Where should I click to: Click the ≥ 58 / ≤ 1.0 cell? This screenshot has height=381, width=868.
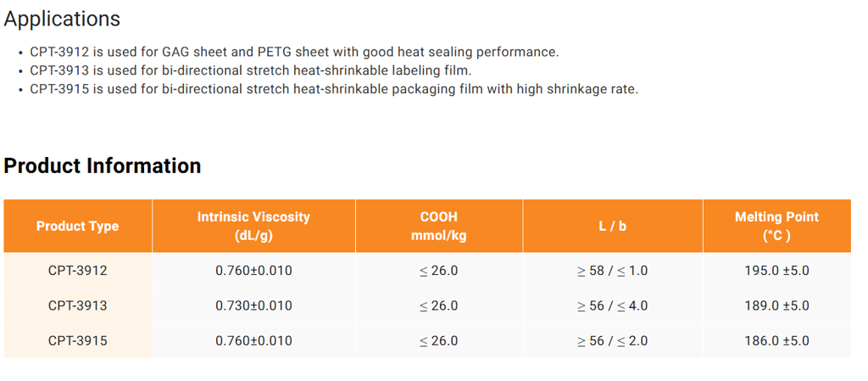click(613, 271)
